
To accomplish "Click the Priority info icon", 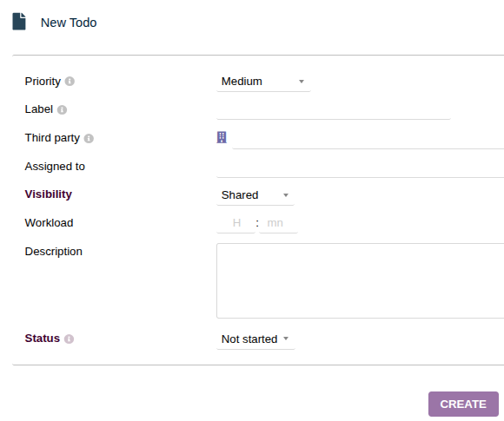I will tap(70, 82).
